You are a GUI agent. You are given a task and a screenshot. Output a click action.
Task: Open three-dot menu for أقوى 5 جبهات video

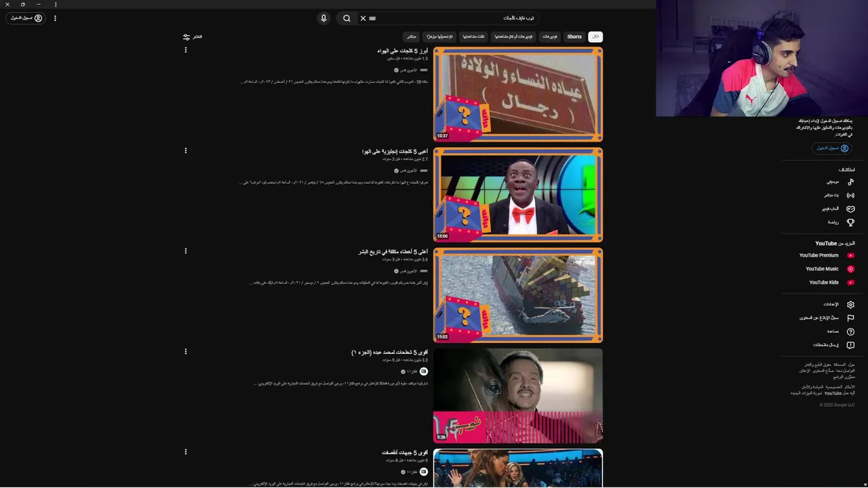pos(185,451)
